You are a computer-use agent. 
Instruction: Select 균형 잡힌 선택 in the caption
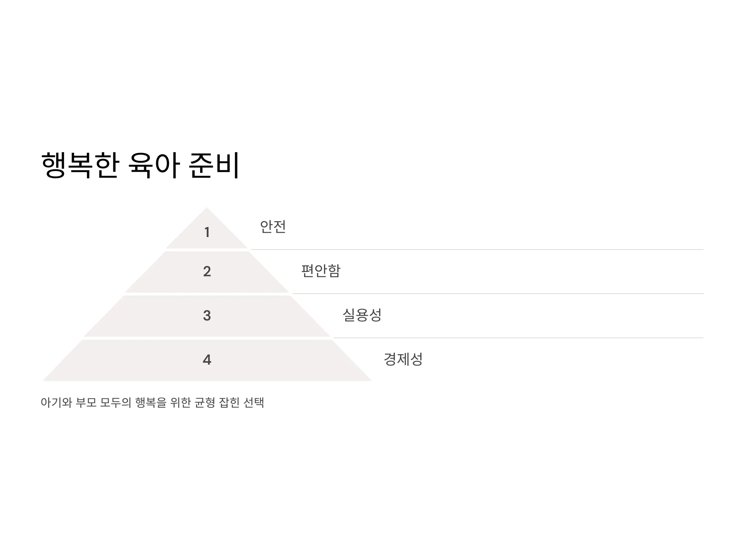[x=229, y=402]
